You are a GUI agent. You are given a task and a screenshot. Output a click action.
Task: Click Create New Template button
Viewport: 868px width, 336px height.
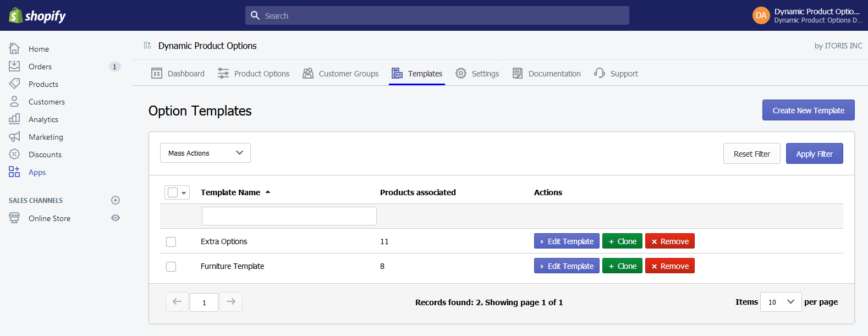[x=808, y=110]
